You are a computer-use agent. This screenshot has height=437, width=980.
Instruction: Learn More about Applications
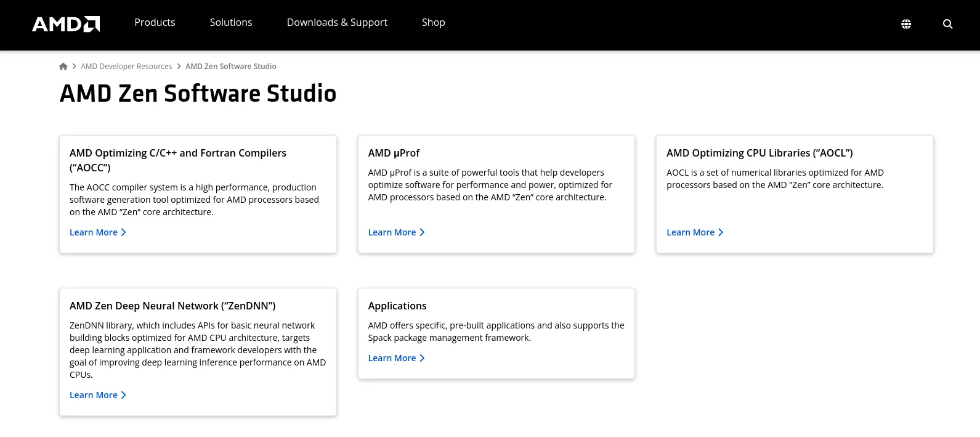click(397, 358)
